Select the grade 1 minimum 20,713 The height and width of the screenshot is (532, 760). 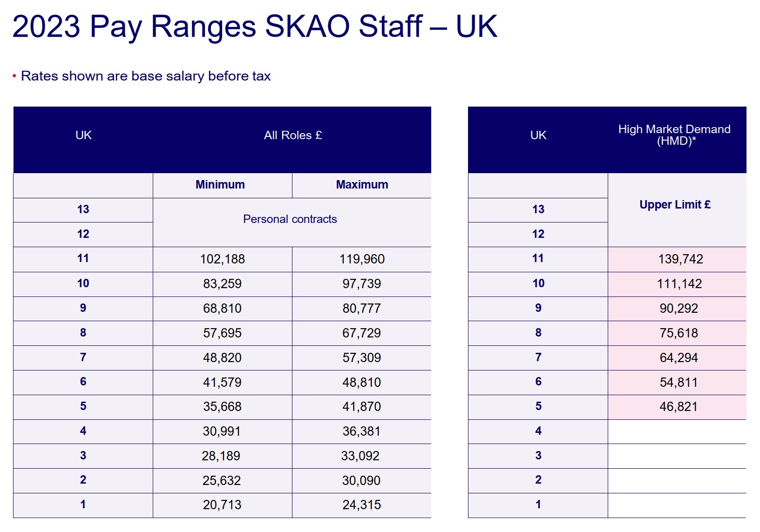pos(222,505)
